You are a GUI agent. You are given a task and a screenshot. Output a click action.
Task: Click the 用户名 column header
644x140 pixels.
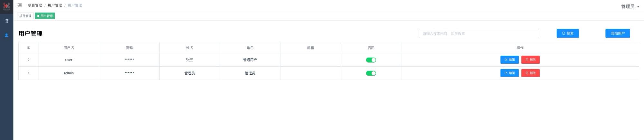coord(69,48)
